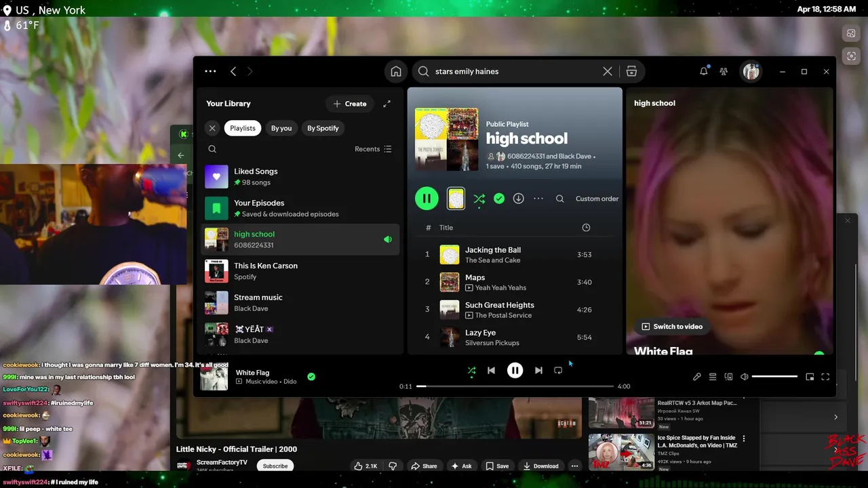Open the Spotify Home page

click(396, 71)
